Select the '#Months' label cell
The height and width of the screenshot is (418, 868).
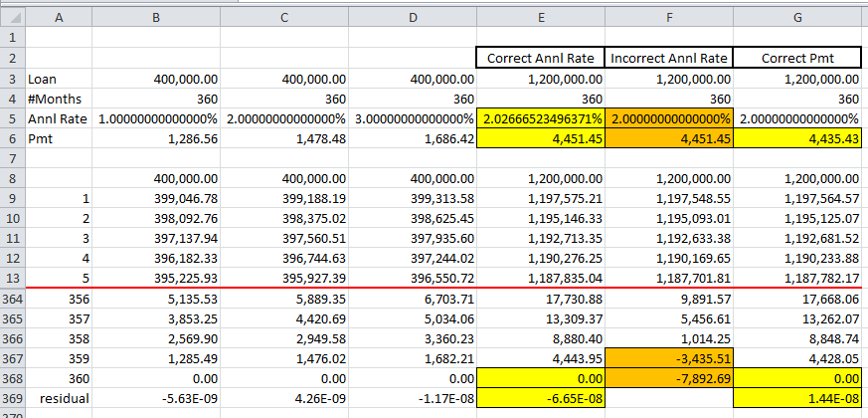[x=59, y=99]
